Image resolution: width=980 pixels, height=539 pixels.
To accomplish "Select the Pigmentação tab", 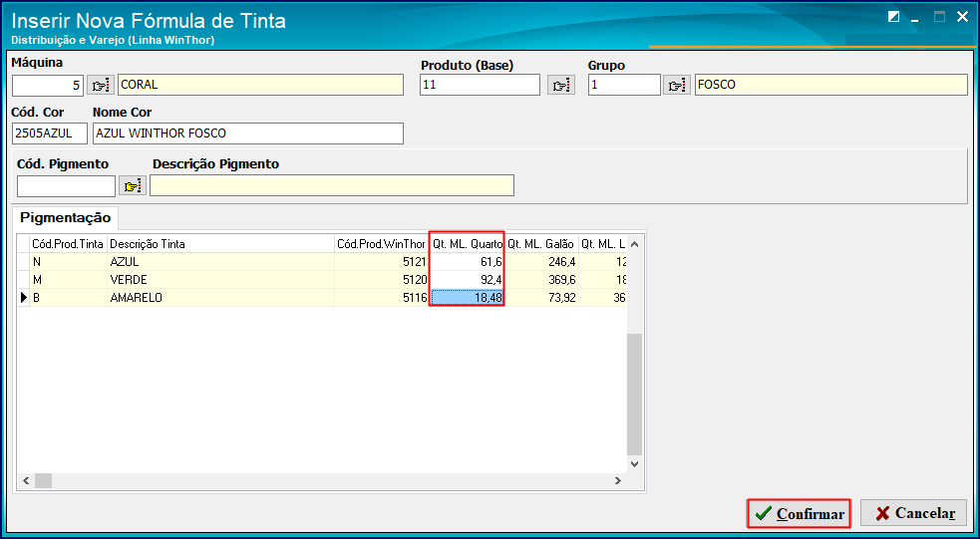I will pyautogui.click(x=66, y=218).
